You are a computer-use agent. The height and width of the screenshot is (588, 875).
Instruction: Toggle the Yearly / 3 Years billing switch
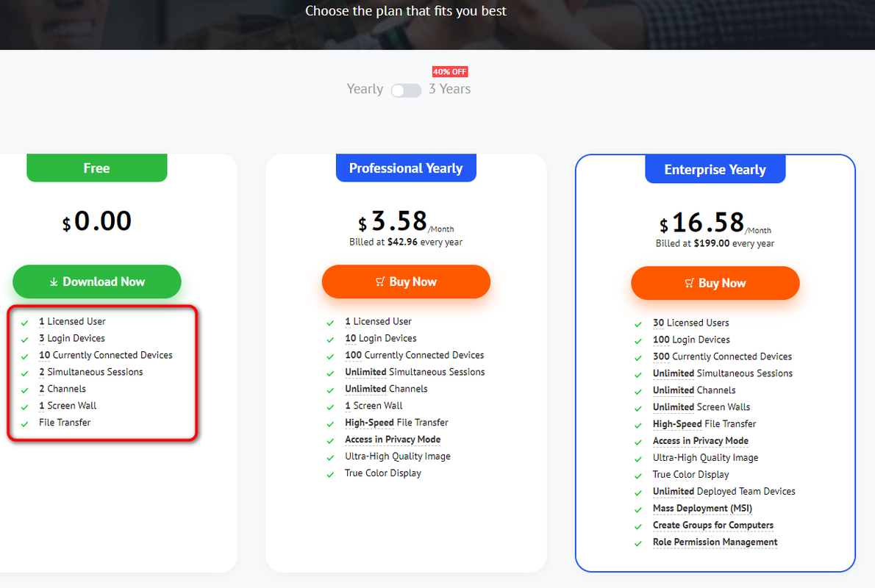pyautogui.click(x=406, y=90)
